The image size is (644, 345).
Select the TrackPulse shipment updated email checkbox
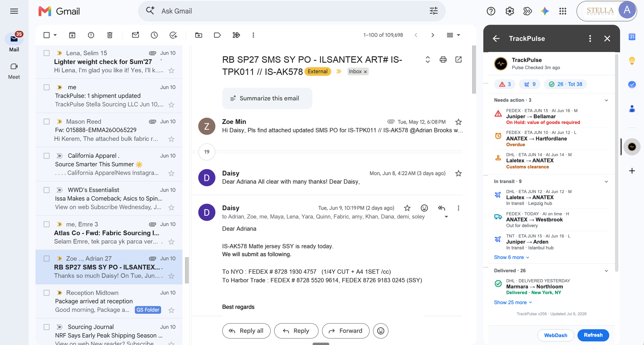tap(47, 87)
